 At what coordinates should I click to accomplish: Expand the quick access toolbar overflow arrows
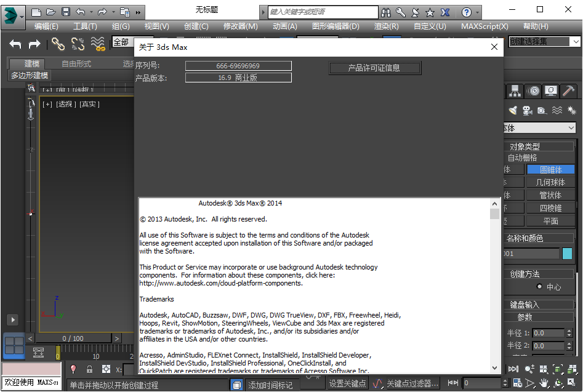point(138,13)
